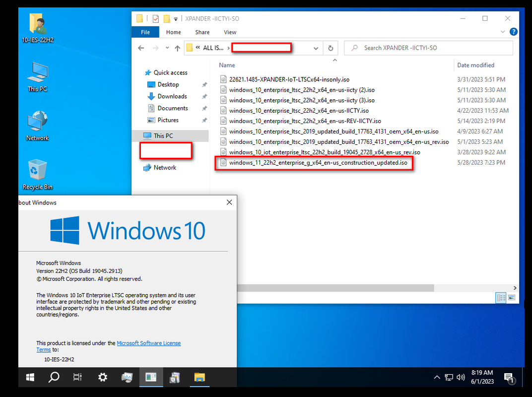Click the Properties quick access toolbar icon
This screenshot has width=532, height=397.
click(x=156, y=19)
